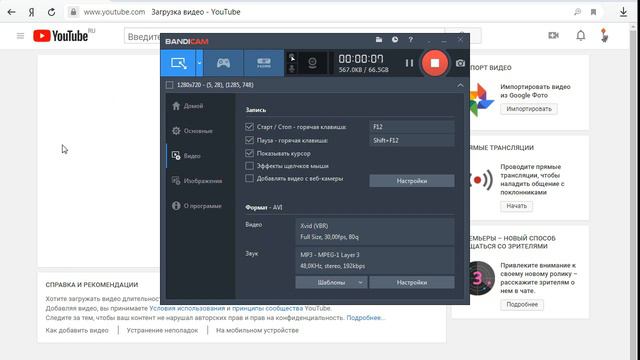Open YouTube create video camera icon
Screen dimensions: 640x360
click(x=553, y=36)
